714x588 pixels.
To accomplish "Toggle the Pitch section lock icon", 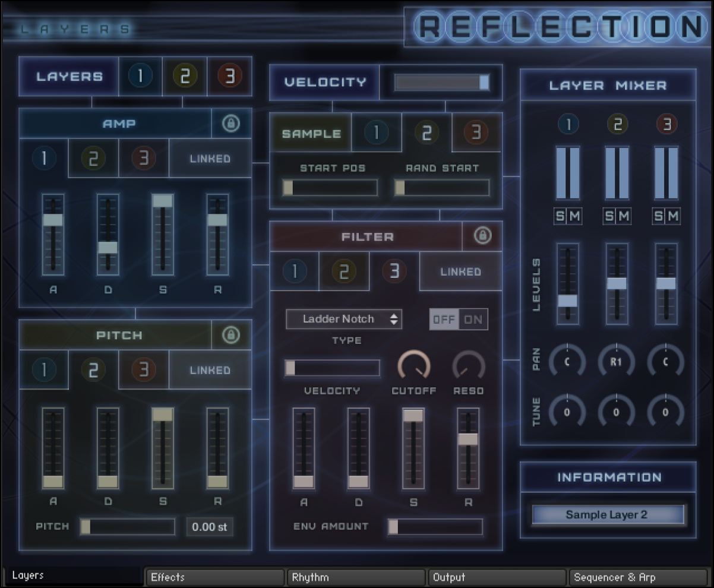I will click(231, 335).
